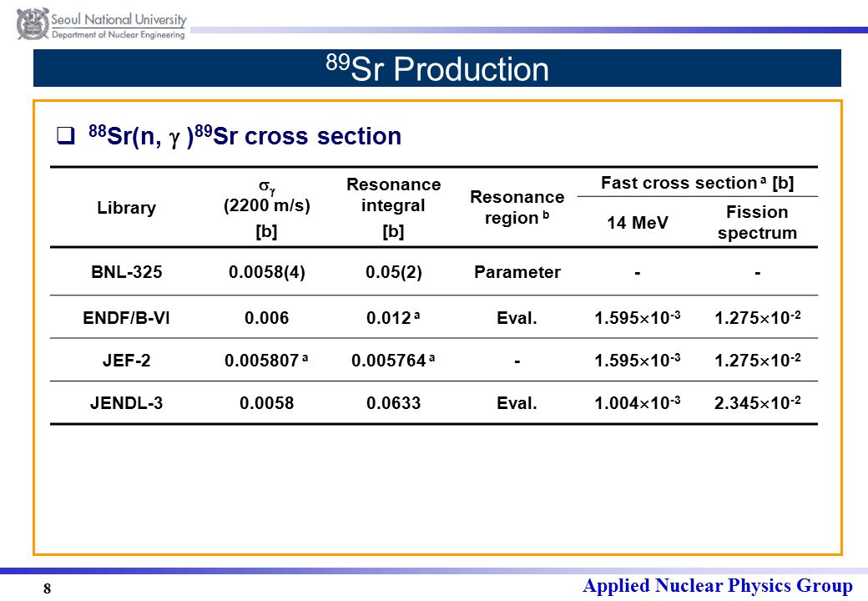Click the 'Resonance region b' column header
Viewport: 868px width, 601px height.
pos(517,208)
